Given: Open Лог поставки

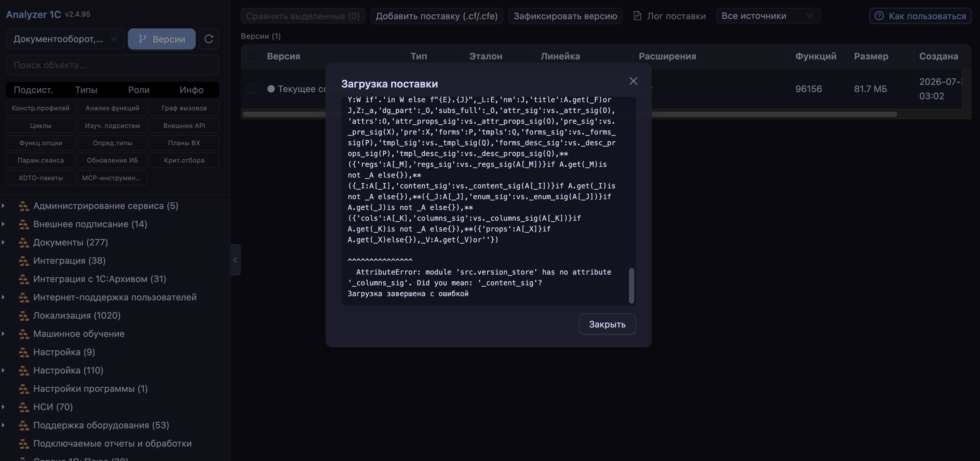Looking at the screenshot, I should (669, 16).
